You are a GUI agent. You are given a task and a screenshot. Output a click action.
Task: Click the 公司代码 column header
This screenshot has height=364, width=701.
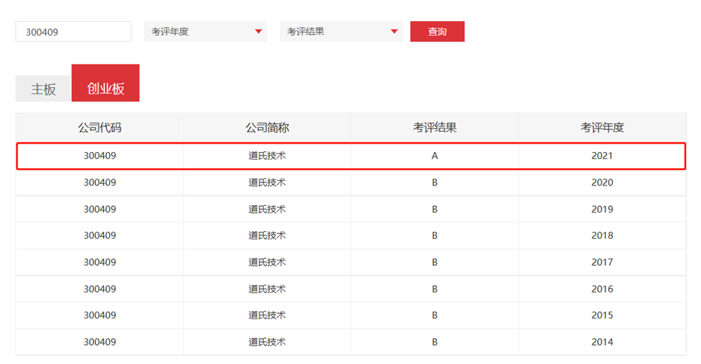tap(100, 127)
